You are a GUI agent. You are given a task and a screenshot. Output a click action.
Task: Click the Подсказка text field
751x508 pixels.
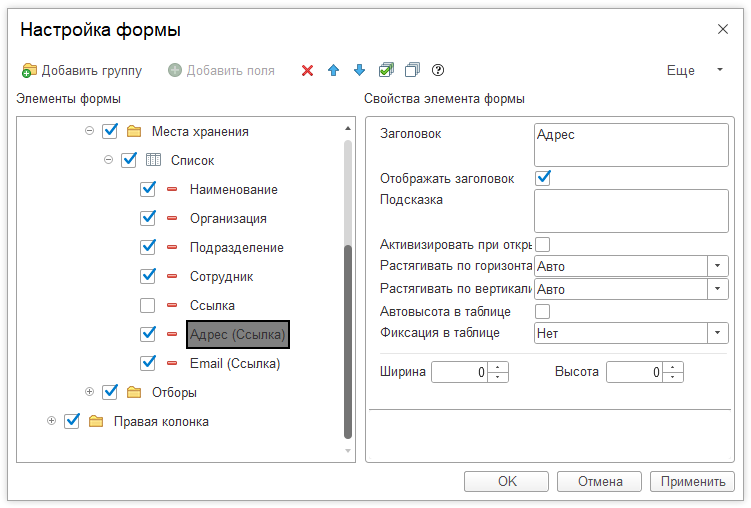coord(631,211)
